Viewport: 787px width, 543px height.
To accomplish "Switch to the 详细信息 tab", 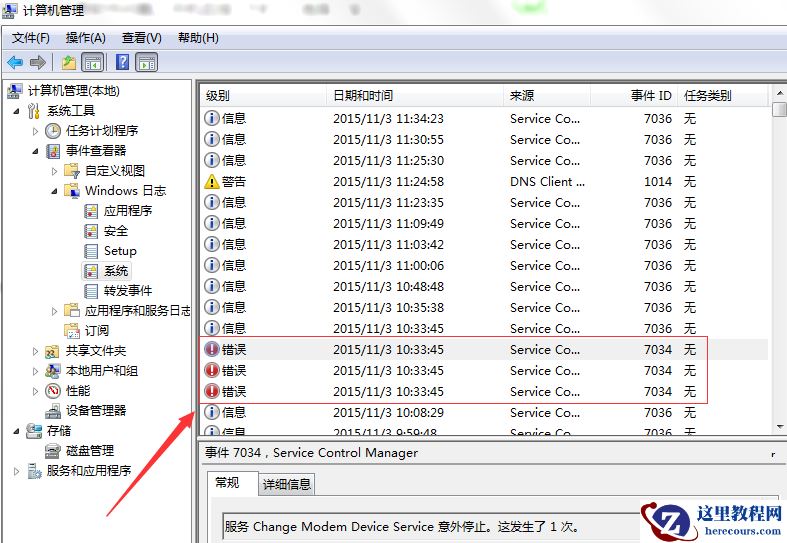I will (287, 484).
